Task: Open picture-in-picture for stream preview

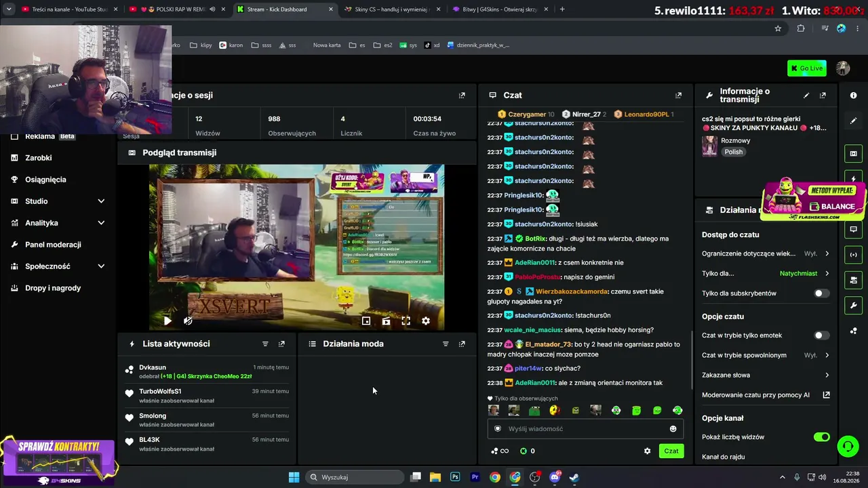Action: (366, 321)
